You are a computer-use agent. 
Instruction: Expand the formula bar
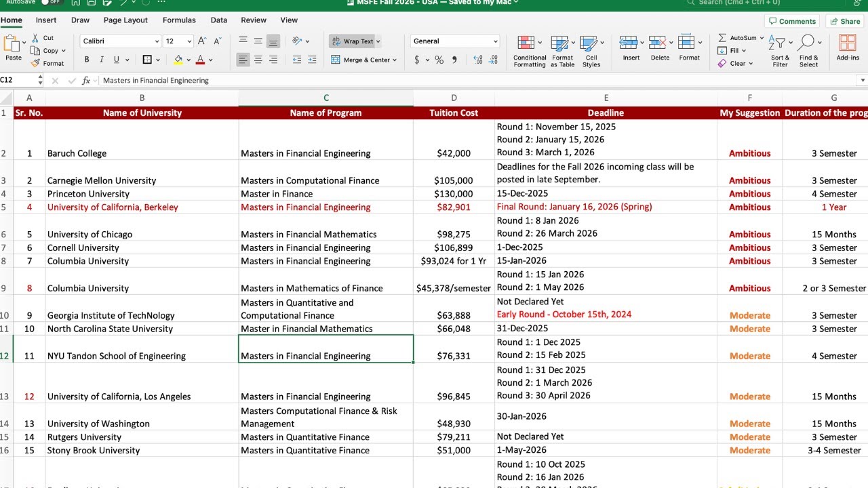click(863, 81)
